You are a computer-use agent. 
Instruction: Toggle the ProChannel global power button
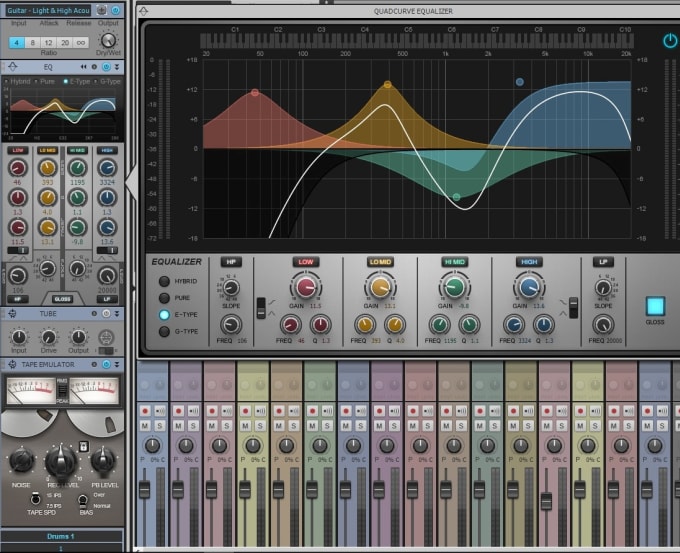116,10
